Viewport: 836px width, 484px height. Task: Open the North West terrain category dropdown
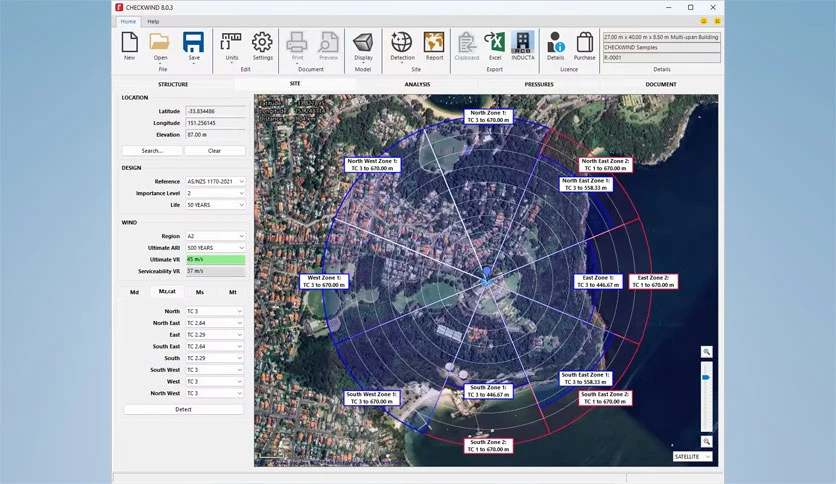coord(214,393)
